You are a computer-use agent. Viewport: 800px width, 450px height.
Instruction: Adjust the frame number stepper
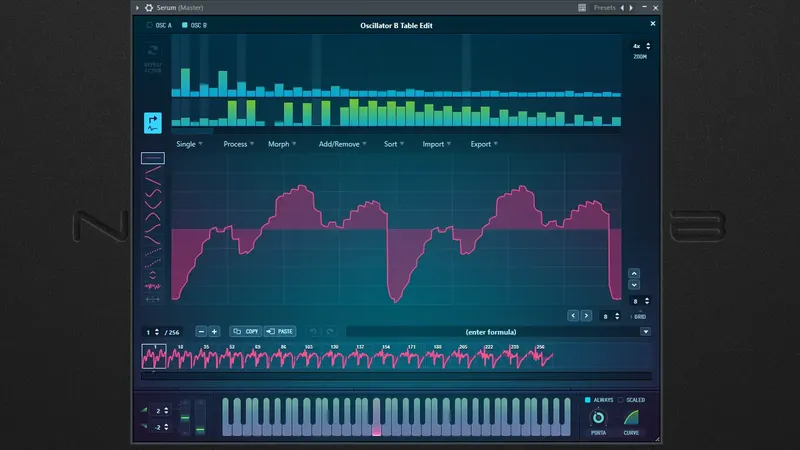(157, 332)
